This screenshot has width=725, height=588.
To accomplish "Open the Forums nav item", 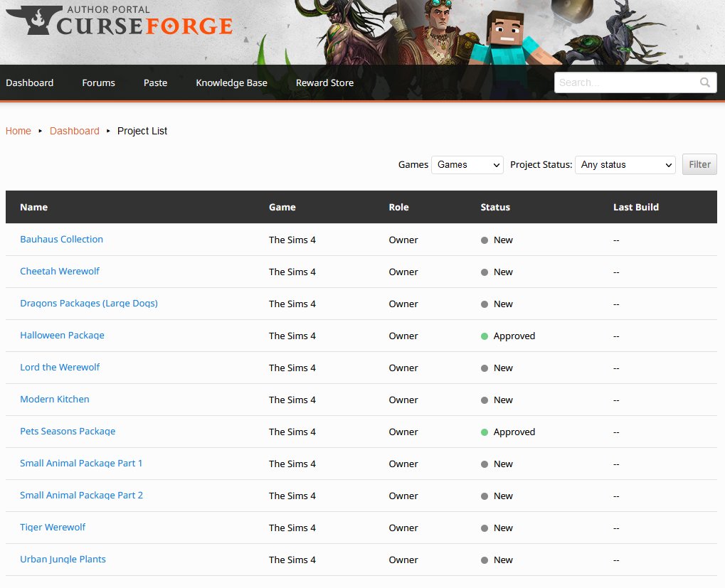I will [98, 82].
